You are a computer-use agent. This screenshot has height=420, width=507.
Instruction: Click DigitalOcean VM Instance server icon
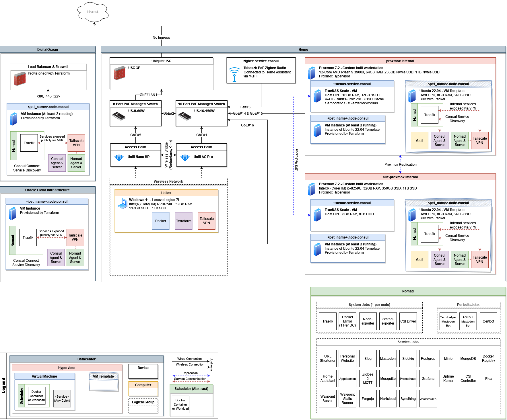pos(13,119)
